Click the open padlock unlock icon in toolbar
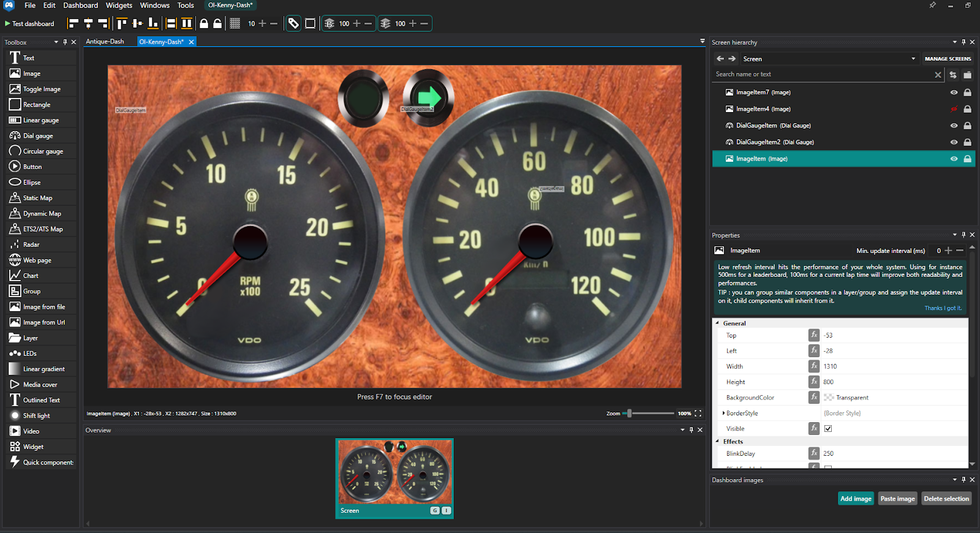The height and width of the screenshot is (533, 980). 217,24
